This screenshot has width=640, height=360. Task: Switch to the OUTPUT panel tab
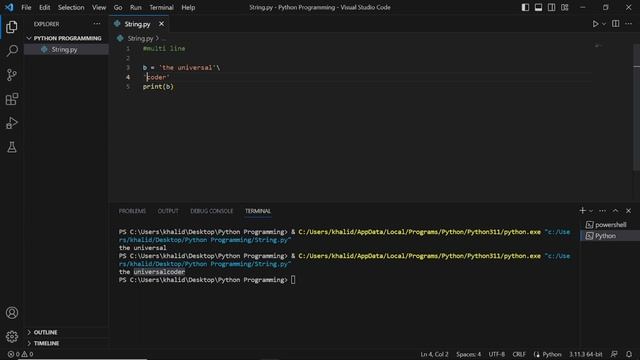click(x=168, y=211)
